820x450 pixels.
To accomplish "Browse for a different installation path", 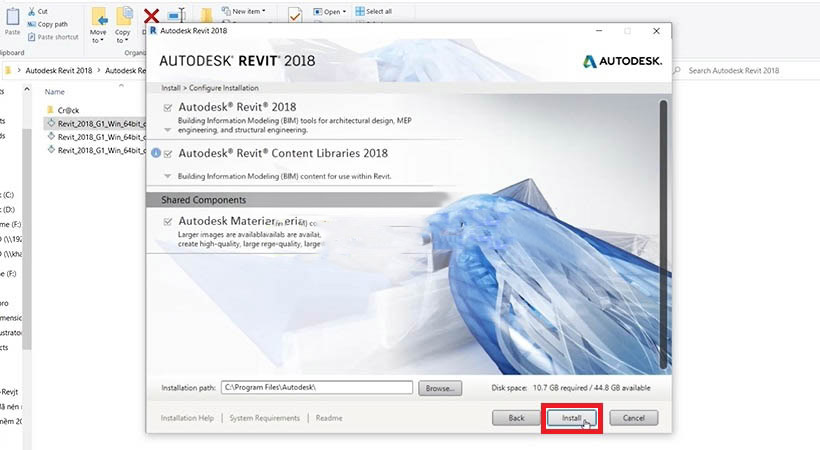I will click(440, 388).
